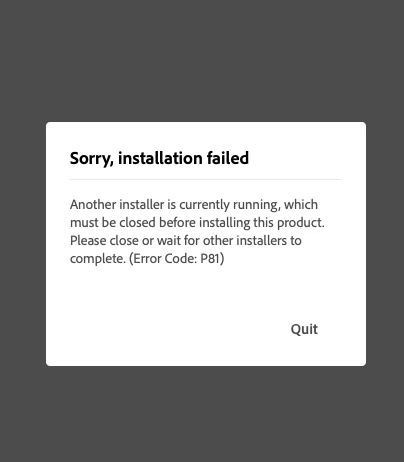Click the dark gray backdrop below the dialog
Screen dimensions: 404x462
coord(202,414)
